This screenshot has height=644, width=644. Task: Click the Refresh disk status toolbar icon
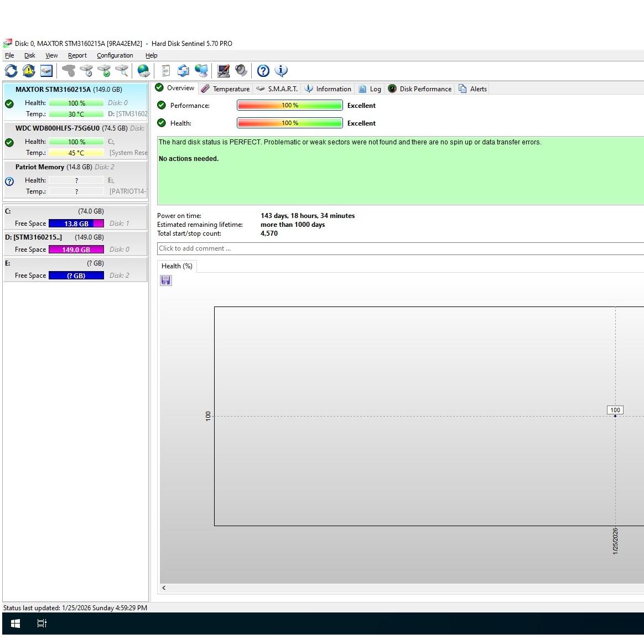[11, 71]
